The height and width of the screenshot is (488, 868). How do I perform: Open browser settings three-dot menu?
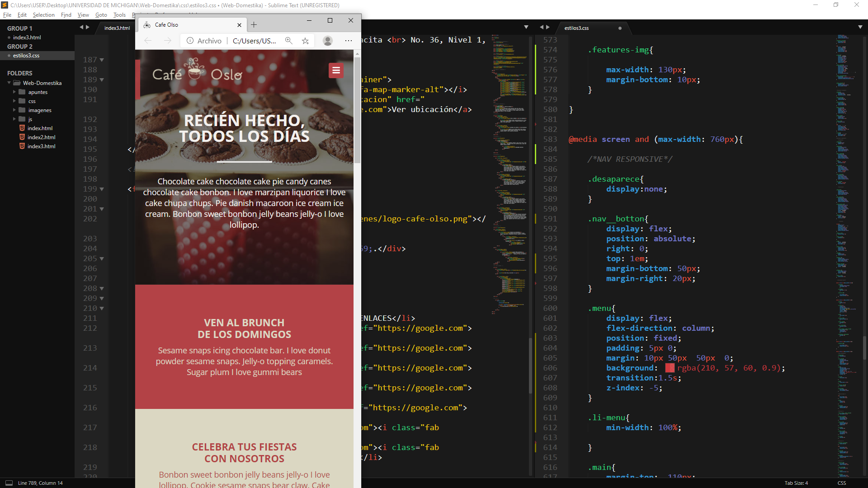349,41
